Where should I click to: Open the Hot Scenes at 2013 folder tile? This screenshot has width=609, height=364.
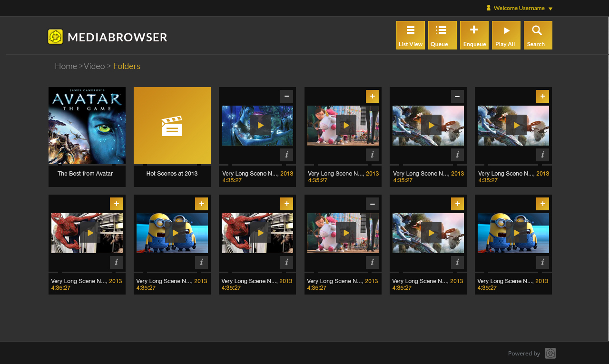click(172, 126)
